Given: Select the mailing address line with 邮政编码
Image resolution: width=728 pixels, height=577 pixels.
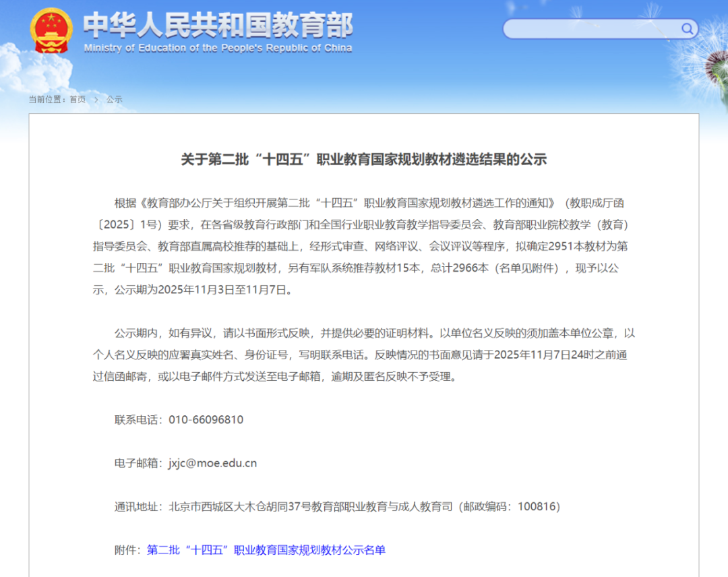Looking at the screenshot, I should click(x=337, y=506).
